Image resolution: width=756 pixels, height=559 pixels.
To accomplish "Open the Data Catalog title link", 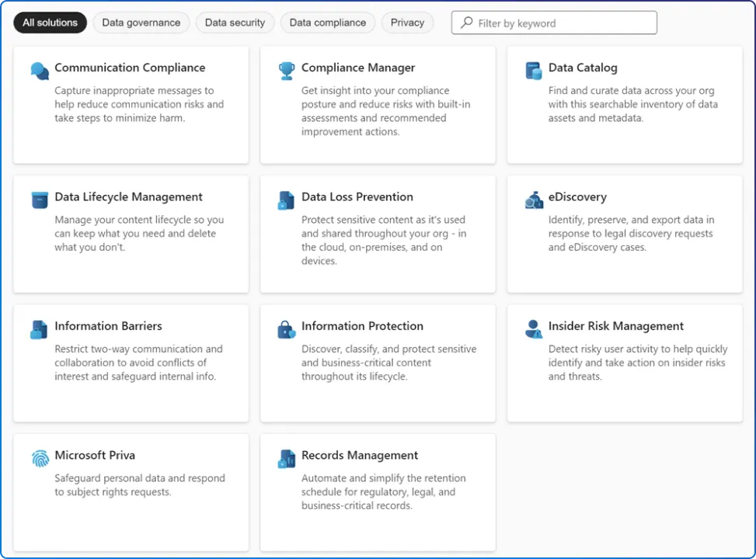I will pos(583,68).
